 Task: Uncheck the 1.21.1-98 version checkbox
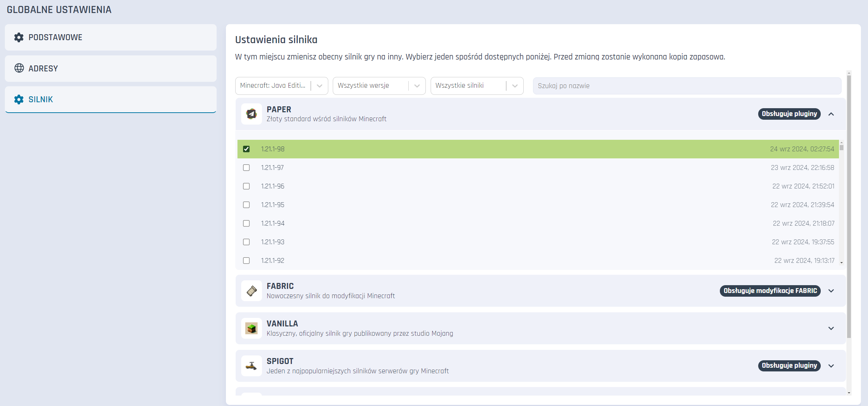point(246,149)
